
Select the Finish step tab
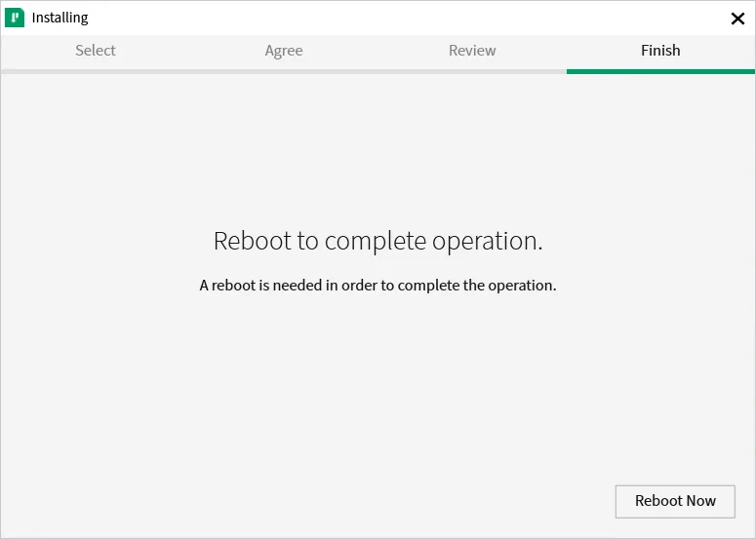660,51
